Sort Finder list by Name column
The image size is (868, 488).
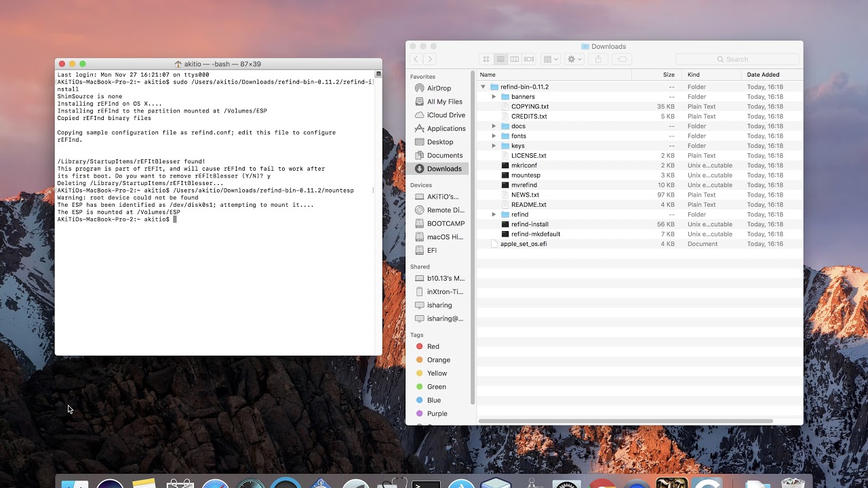pos(554,75)
